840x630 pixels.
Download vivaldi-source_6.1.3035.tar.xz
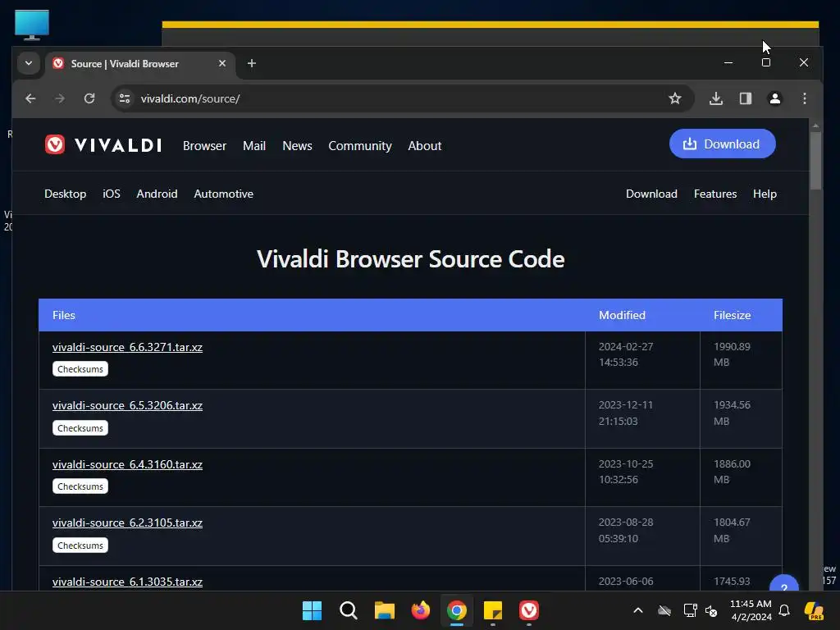pyautogui.click(x=127, y=582)
